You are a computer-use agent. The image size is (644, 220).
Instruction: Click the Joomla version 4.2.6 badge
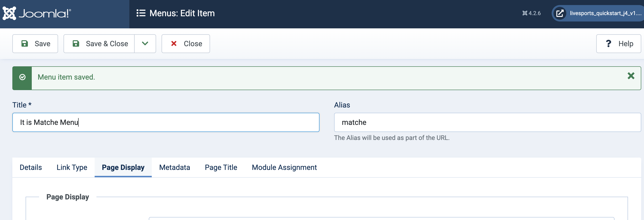pos(532,13)
